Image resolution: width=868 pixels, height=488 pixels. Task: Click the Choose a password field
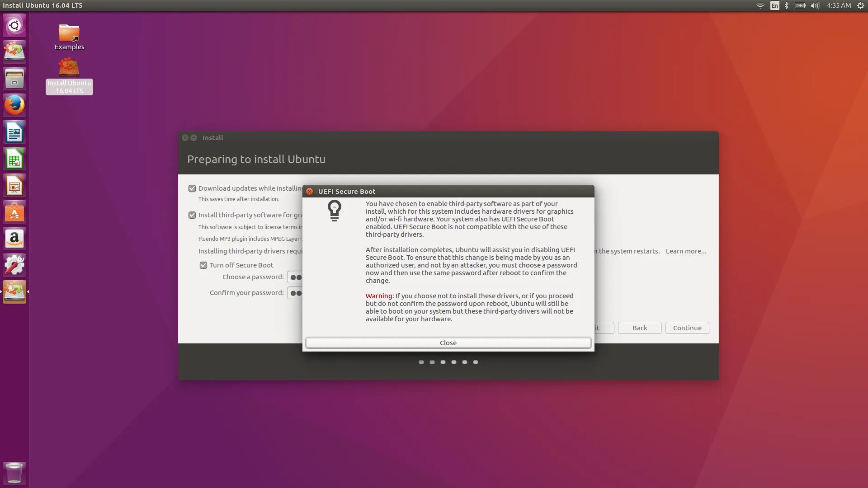[x=295, y=277]
